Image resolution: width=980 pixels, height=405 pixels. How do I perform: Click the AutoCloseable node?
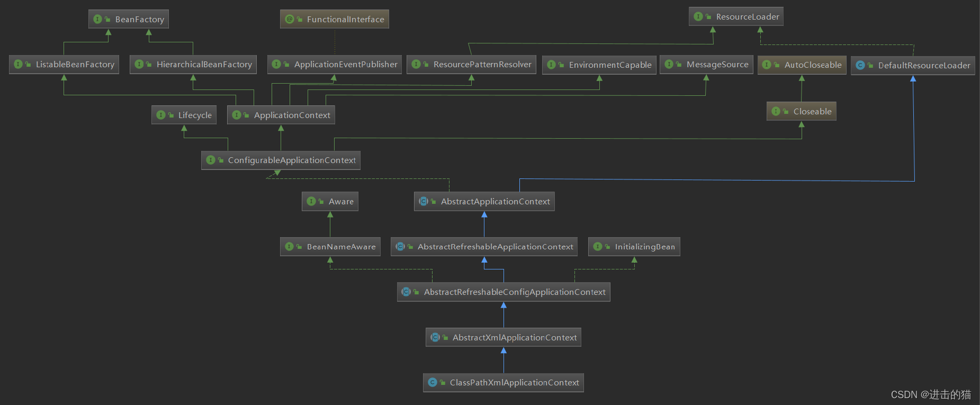[802, 65]
